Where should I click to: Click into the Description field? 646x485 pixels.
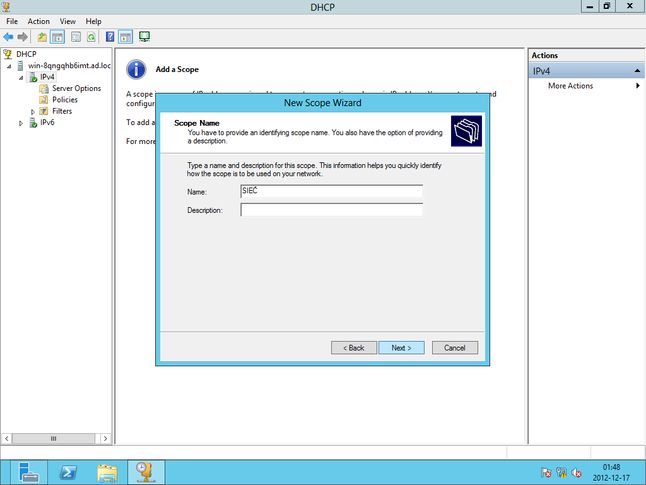coord(332,210)
